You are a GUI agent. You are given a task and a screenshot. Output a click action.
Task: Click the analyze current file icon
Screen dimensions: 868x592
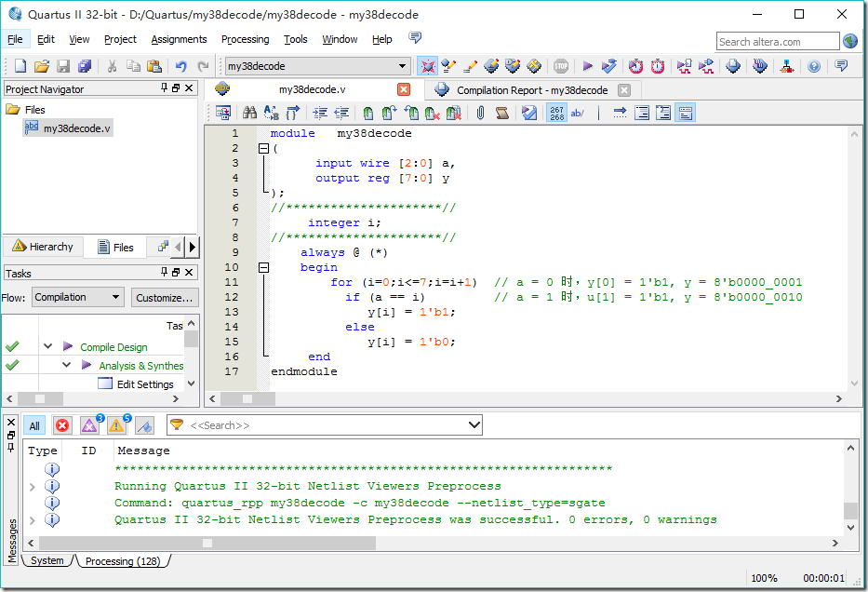click(x=529, y=113)
